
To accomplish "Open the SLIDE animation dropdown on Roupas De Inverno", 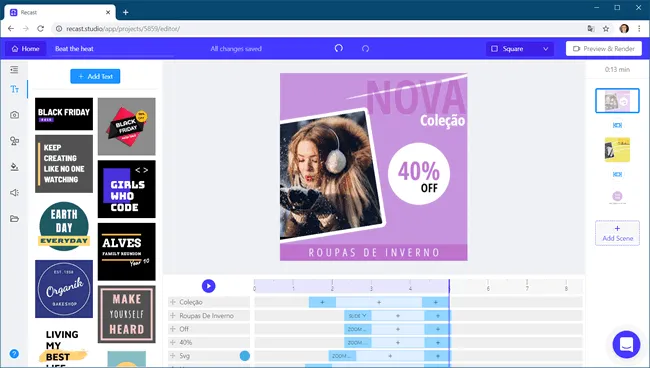I will (x=358, y=316).
